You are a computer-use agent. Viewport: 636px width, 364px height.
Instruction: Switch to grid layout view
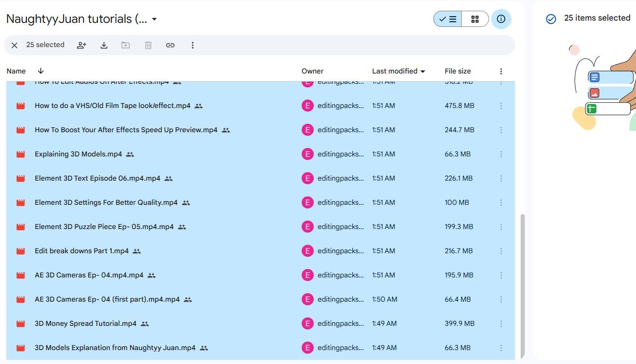pyautogui.click(x=475, y=19)
